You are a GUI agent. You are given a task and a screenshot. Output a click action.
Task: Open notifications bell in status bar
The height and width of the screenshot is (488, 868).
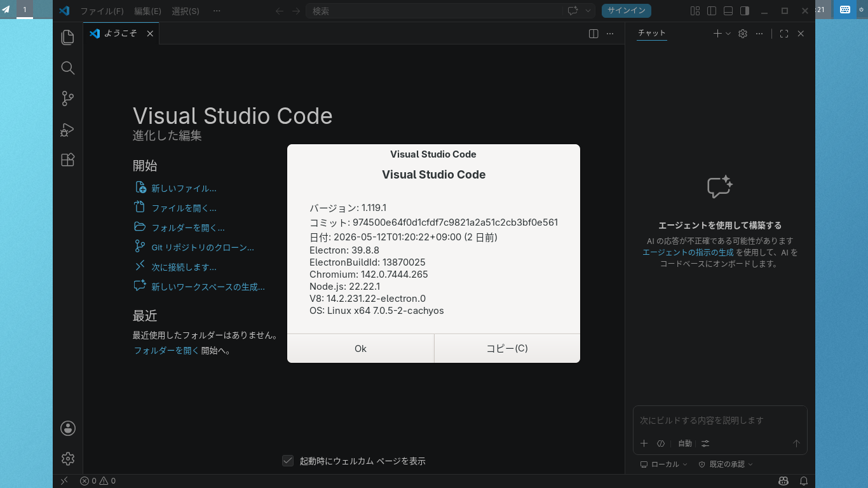804,481
